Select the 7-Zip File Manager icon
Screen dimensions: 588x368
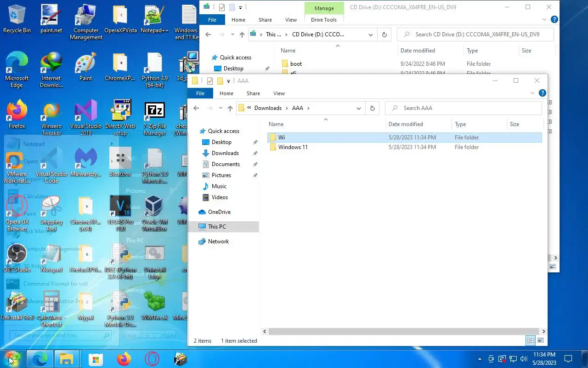[154, 118]
